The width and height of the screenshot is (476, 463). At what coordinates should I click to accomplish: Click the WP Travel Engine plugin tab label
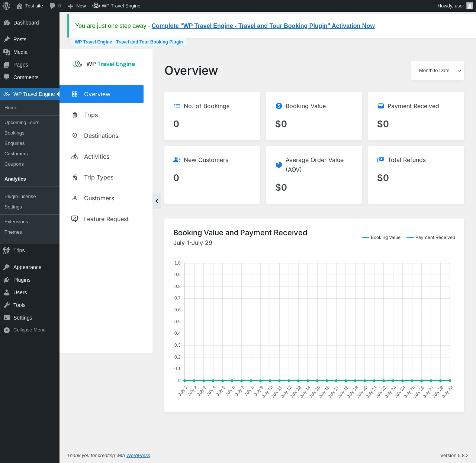coord(129,42)
